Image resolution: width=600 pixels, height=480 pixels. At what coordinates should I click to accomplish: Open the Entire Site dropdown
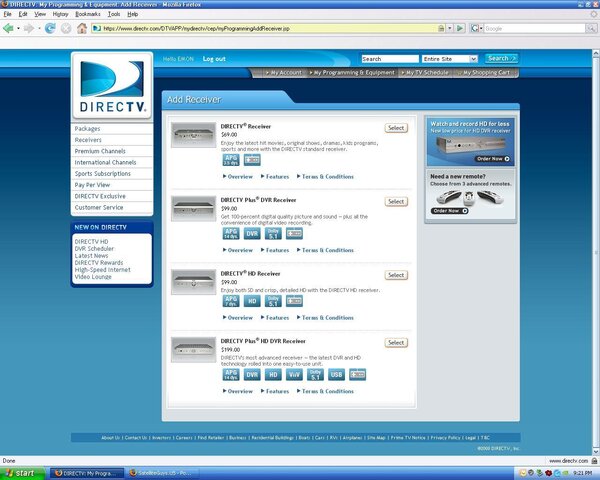coord(450,59)
